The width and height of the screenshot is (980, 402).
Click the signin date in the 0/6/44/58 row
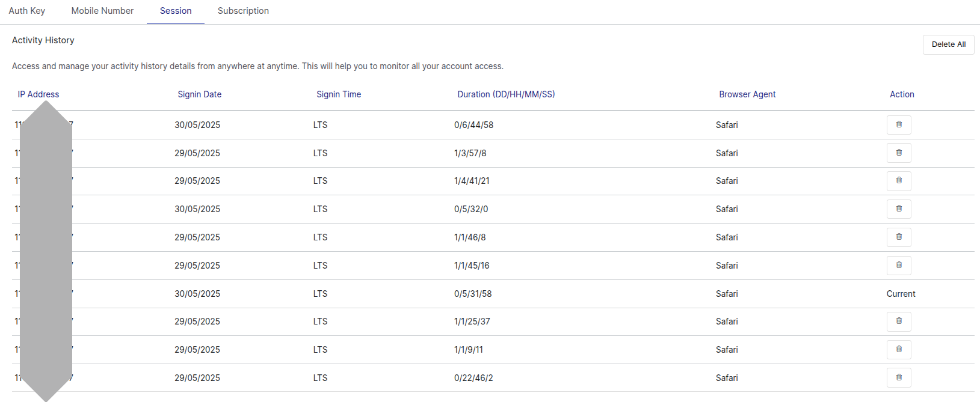(197, 125)
